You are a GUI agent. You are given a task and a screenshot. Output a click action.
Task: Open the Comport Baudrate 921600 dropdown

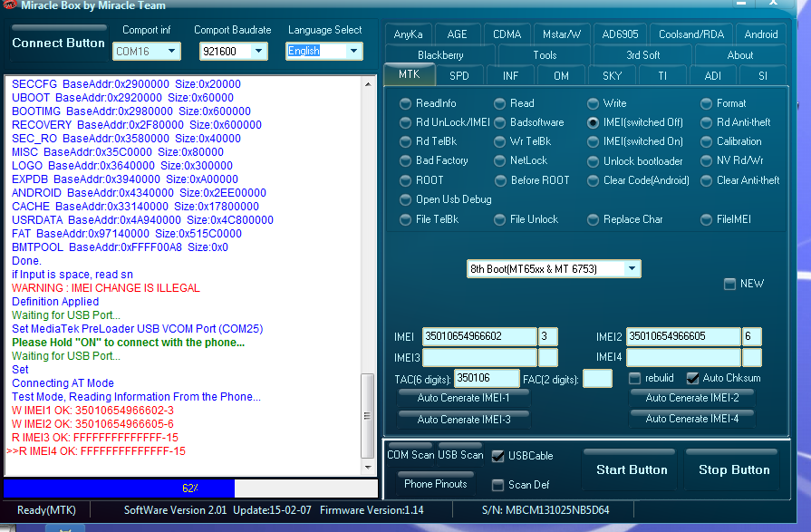(258, 52)
